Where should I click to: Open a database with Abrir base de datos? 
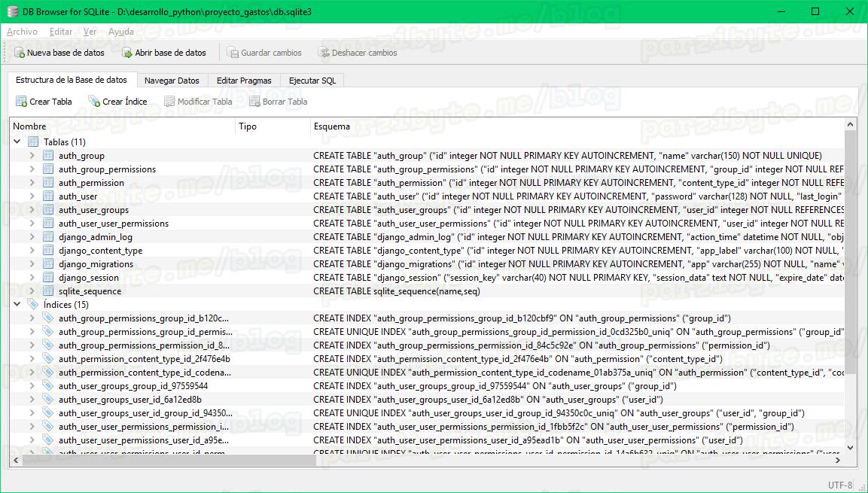tap(127, 53)
